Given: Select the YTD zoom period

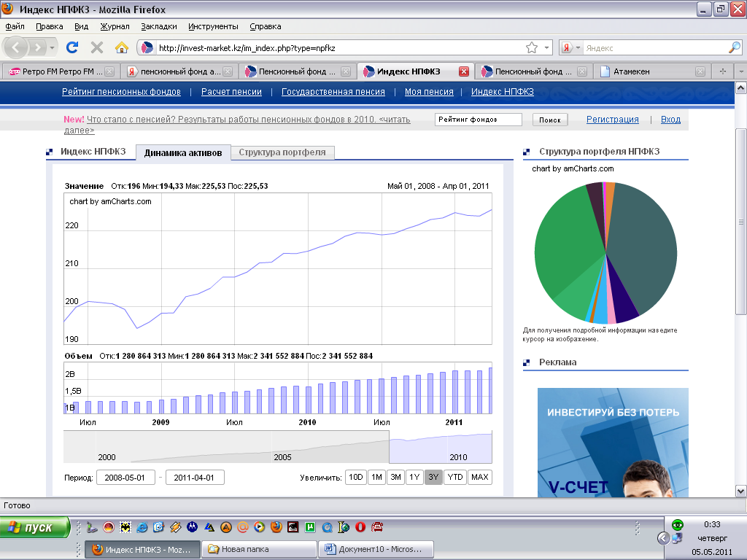Looking at the screenshot, I should [x=455, y=478].
